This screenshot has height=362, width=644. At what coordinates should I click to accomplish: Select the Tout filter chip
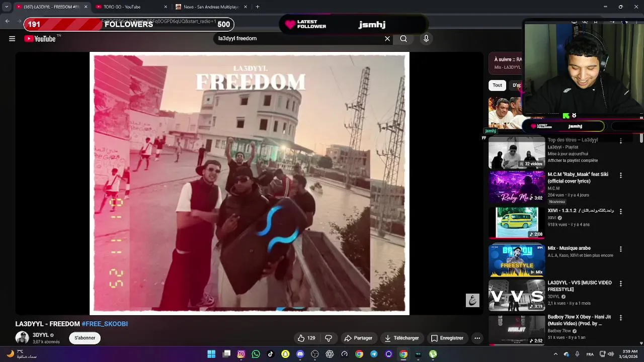click(497, 85)
